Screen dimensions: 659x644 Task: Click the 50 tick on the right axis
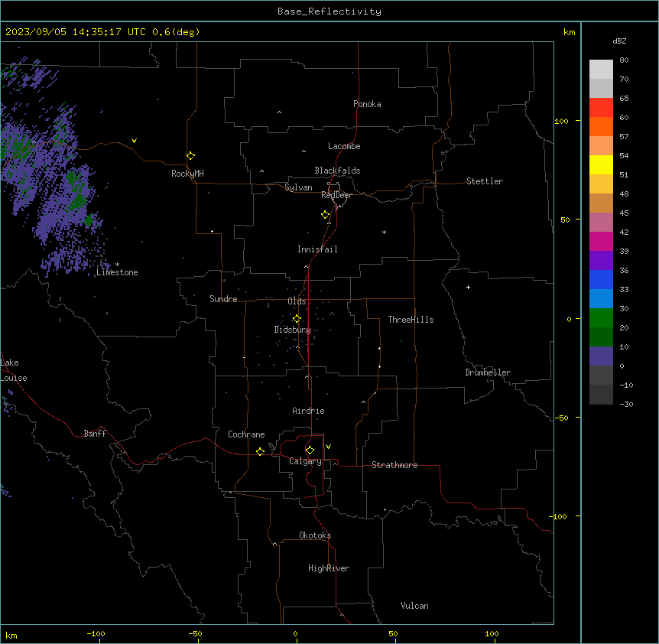point(565,220)
